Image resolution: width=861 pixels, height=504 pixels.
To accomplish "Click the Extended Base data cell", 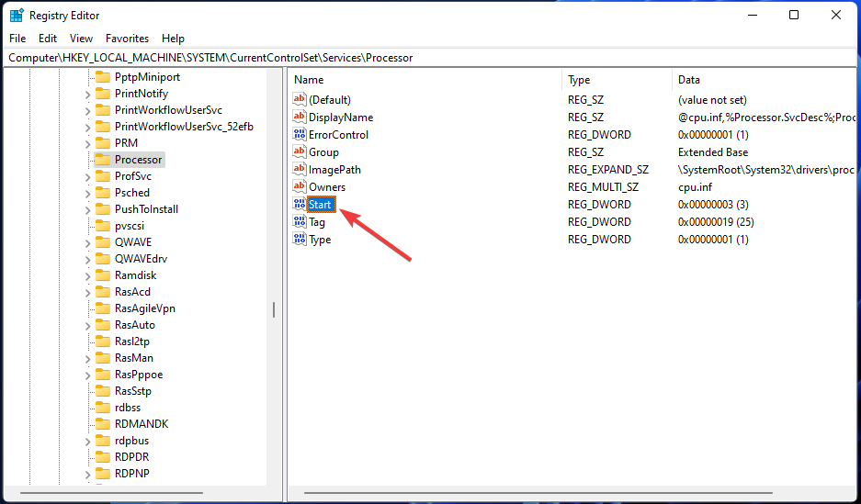I will point(713,151).
